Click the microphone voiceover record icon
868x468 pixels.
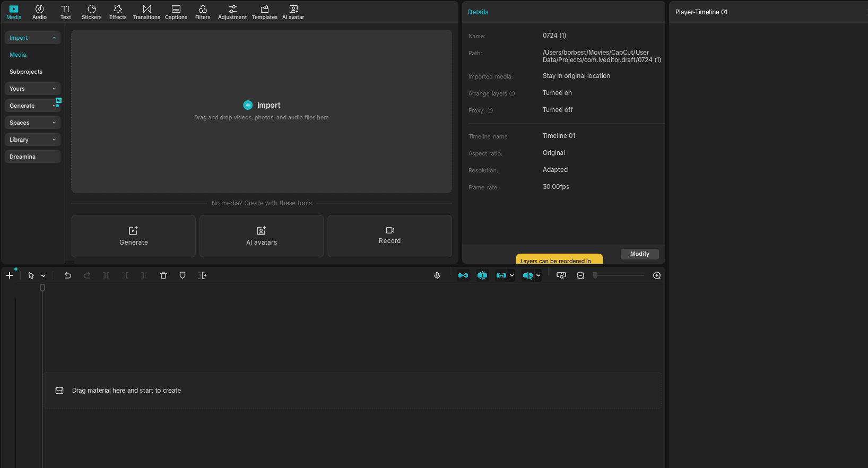click(x=437, y=275)
